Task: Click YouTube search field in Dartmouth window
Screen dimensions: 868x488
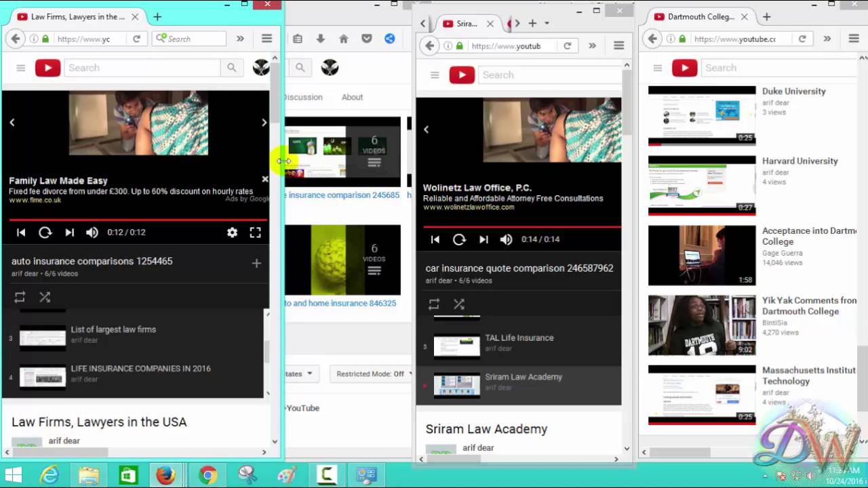Action: point(780,68)
